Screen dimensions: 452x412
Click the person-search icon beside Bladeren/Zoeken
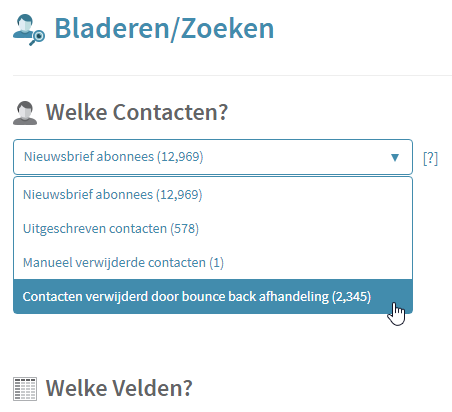29,29
